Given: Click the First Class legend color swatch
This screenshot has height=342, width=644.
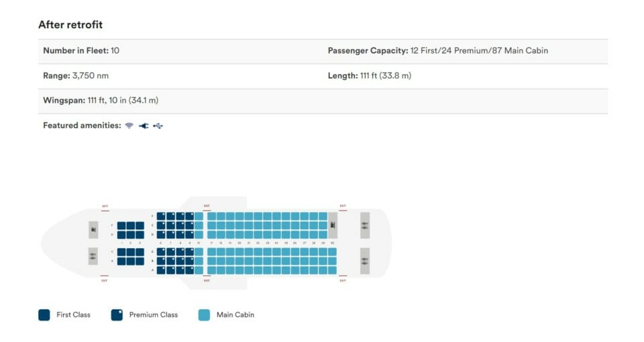Looking at the screenshot, I should pyautogui.click(x=44, y=315).
